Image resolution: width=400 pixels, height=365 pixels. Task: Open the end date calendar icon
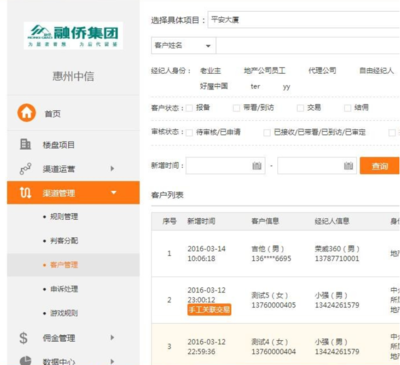click(x=348, y=166)
